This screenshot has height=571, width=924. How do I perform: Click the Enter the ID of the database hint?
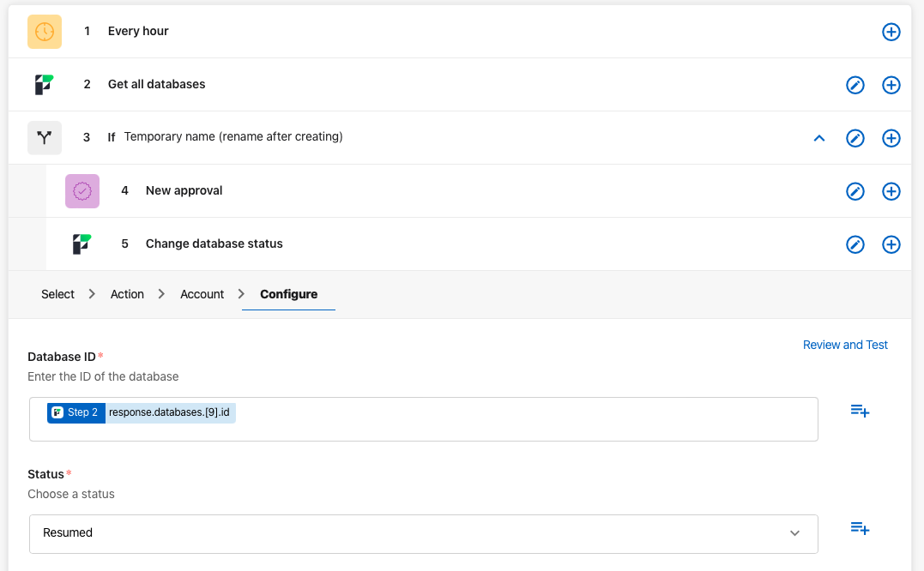103,376
